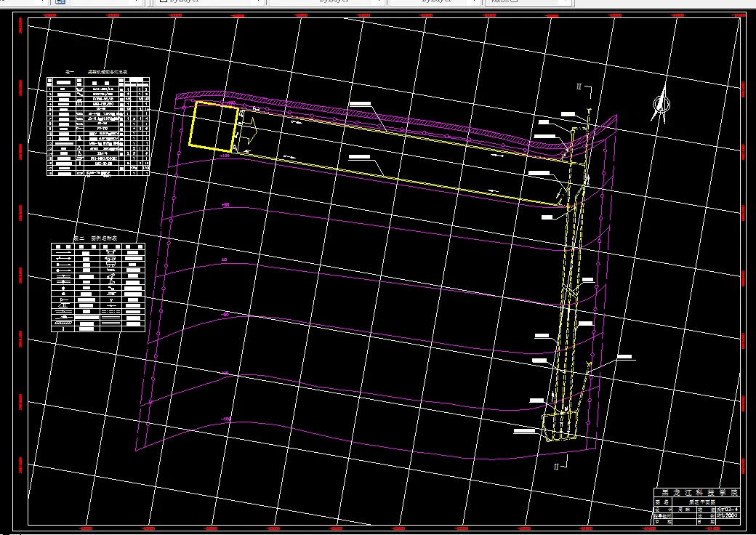Click drawing name "采区平面图" in the title block

(x=702, y=502)
